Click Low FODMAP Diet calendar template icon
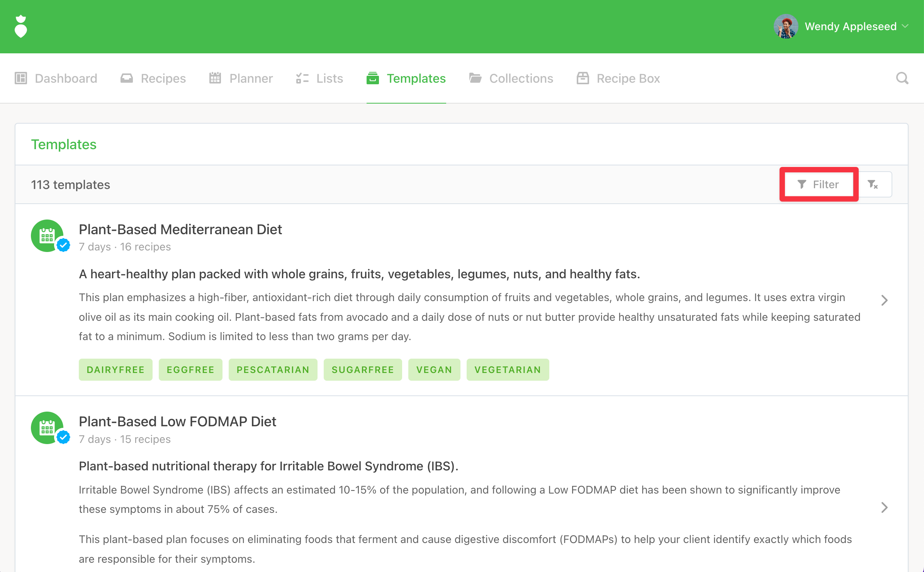Viewport: 924px width, 572px height. pos(47,428)
